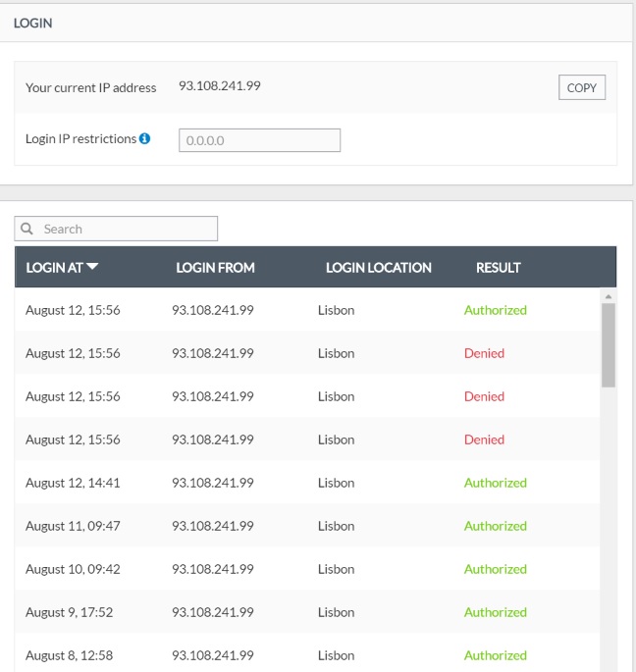Select the current IP address 93.108.241.99 text
The width and height of the screenshot is (636, 672).
219,86
